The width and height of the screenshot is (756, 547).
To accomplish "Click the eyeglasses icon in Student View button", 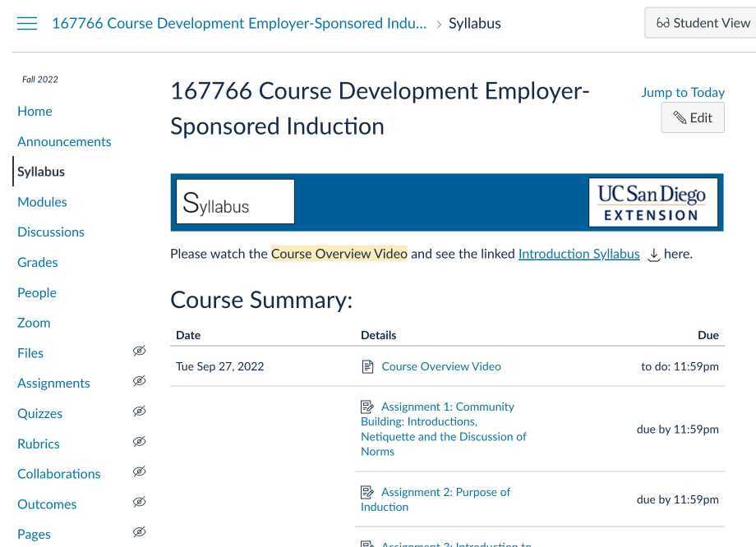I will tap(664, 22).
